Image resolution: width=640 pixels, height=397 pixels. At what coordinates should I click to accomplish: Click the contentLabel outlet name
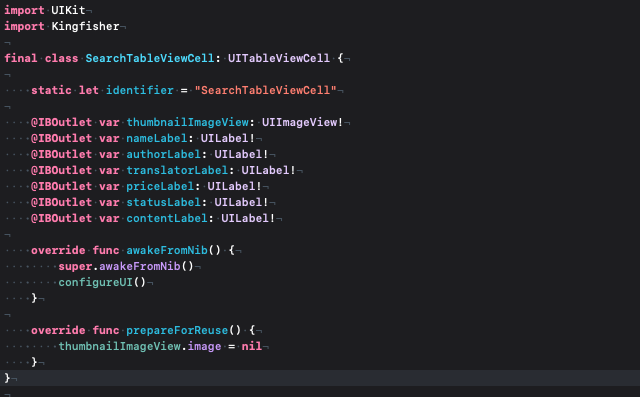(167, 218)
